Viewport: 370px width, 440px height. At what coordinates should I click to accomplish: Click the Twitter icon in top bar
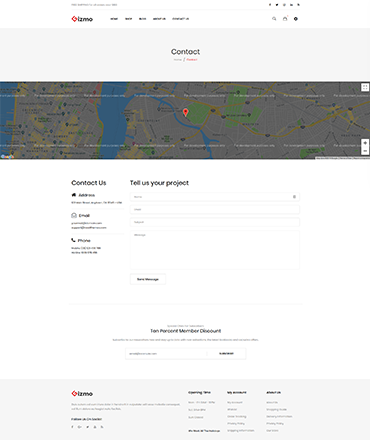pyautogui.click(x=277, y=5)
